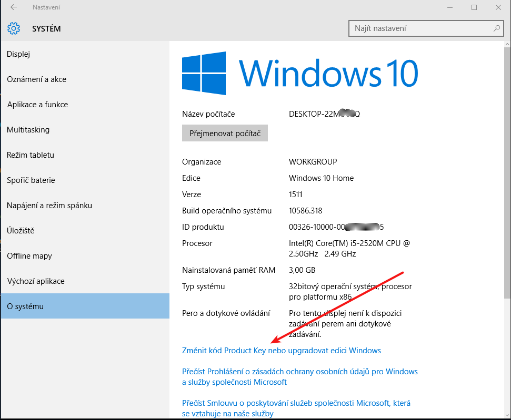
Task: Focus the Najít nastavení search field
Action: click(x=421, y=28)
